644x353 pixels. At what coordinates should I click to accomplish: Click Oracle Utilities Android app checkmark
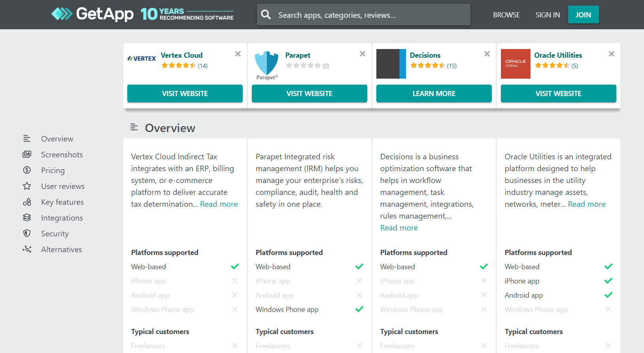click(608, 295)
